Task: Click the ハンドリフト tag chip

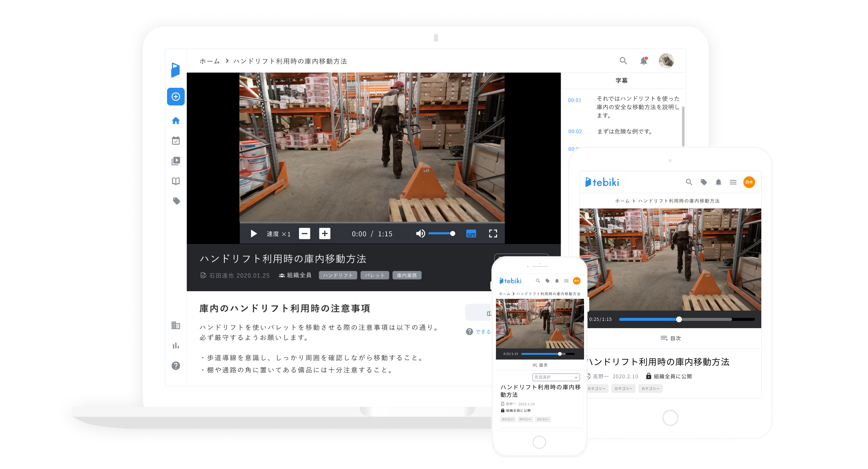Action: (338, 275)
